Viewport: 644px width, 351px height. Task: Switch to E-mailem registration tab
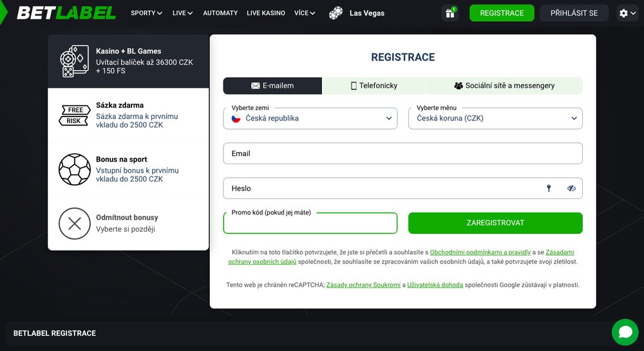tap(272, 86)
